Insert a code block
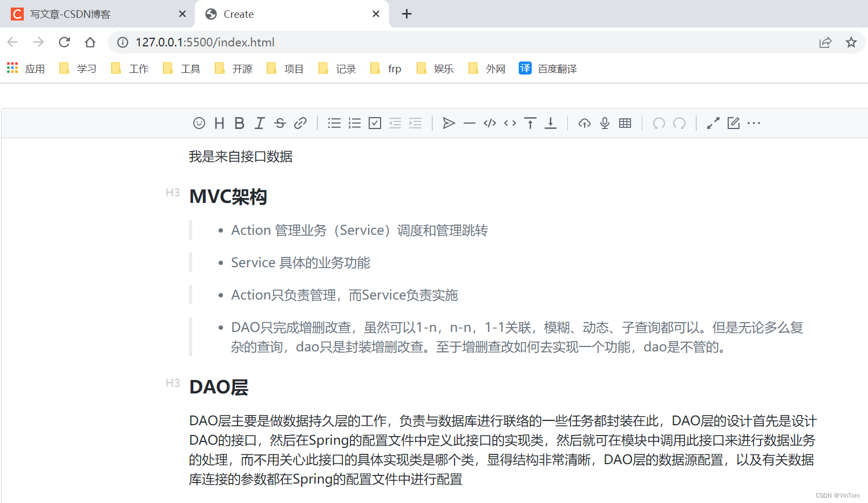The height and width of the screenshot is (503, 868). tap(490, 123)
